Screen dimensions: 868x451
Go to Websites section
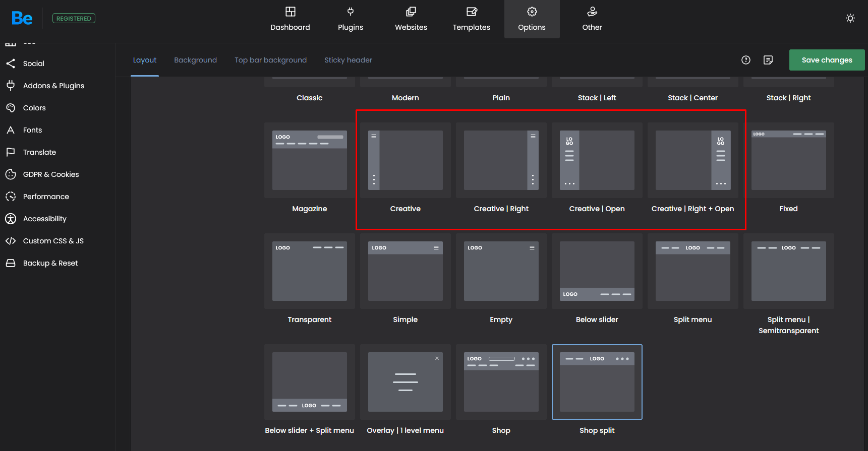411,19
